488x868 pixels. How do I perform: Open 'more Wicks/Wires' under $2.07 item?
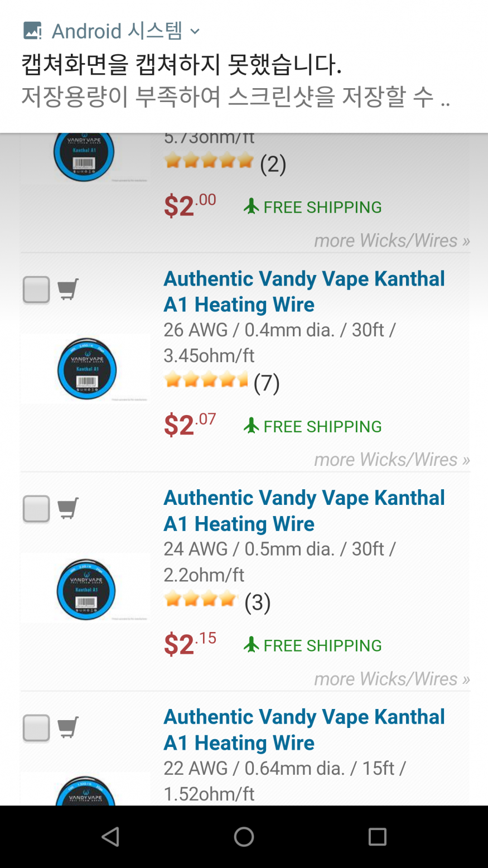[392, 460]
